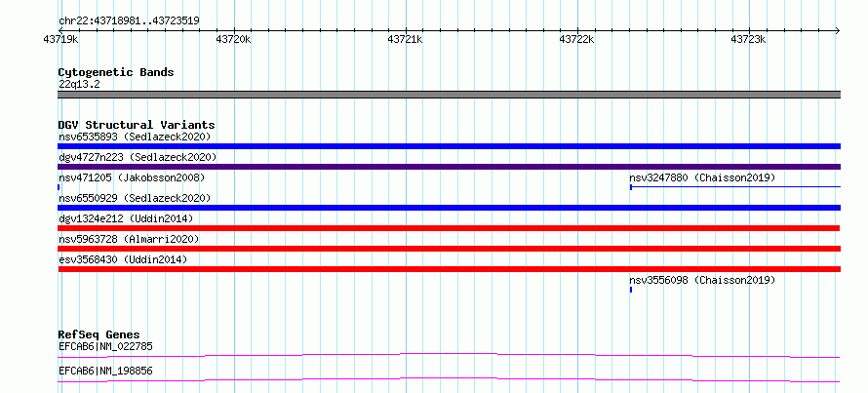This screenshot has width=868, height=393.
Task: Click nsv471205 (Jakobsson2008) variant label
Action: coord(132,177)
